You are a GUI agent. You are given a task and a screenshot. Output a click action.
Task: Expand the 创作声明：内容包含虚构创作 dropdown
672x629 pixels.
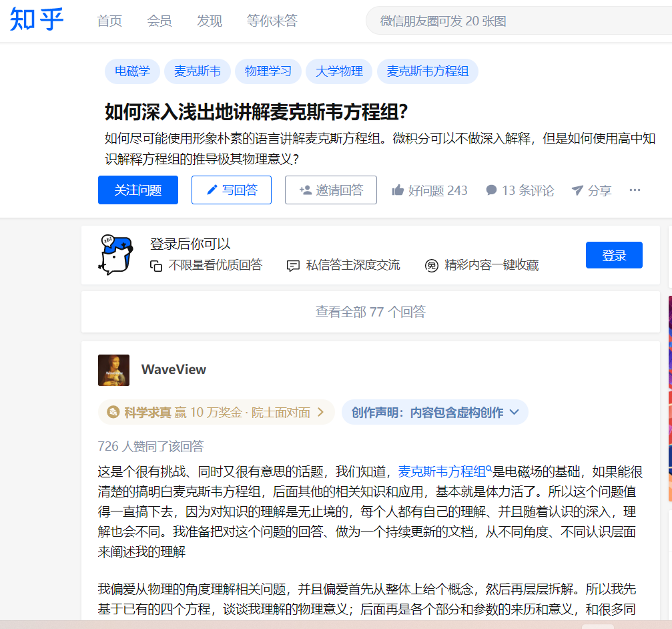click(435, 413)
